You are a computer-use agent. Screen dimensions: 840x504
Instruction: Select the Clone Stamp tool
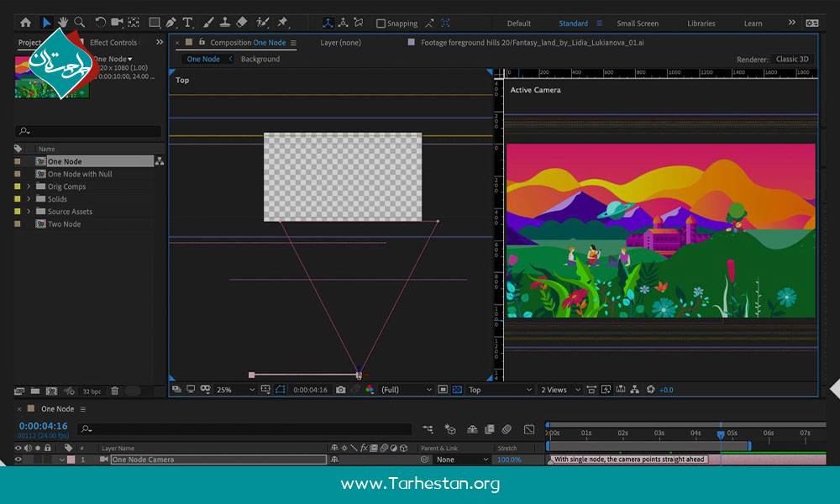click(225, 23)
